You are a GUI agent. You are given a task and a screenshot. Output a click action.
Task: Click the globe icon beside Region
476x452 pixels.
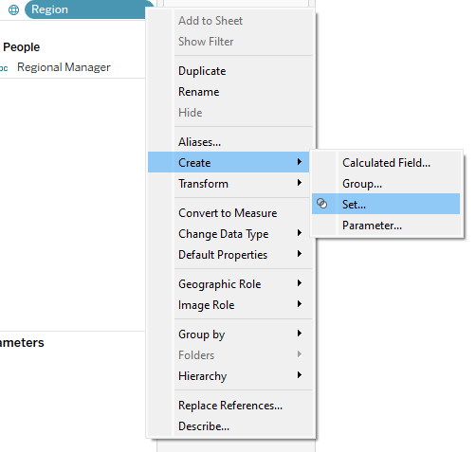pyautogui.click(x=13, y=9)
